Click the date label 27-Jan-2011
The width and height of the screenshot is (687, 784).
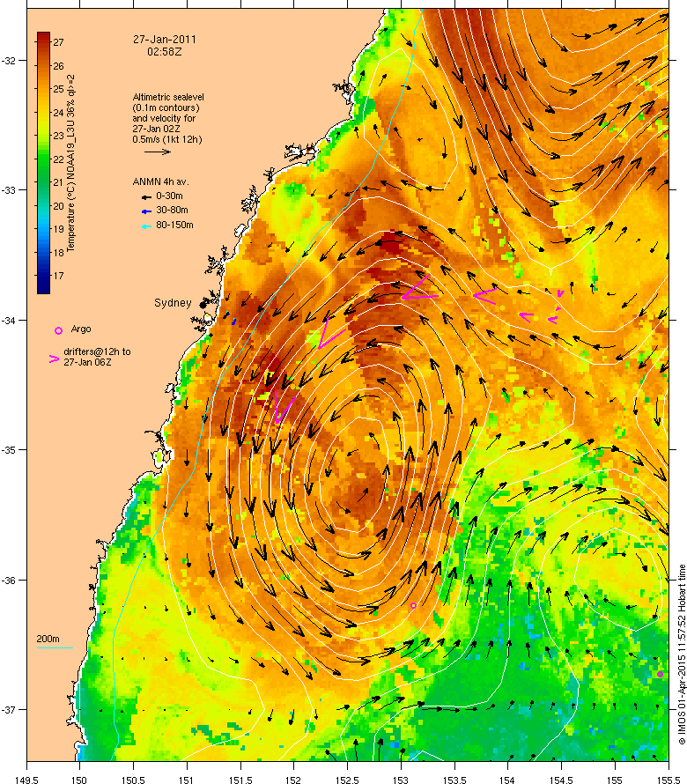(165, 40)
